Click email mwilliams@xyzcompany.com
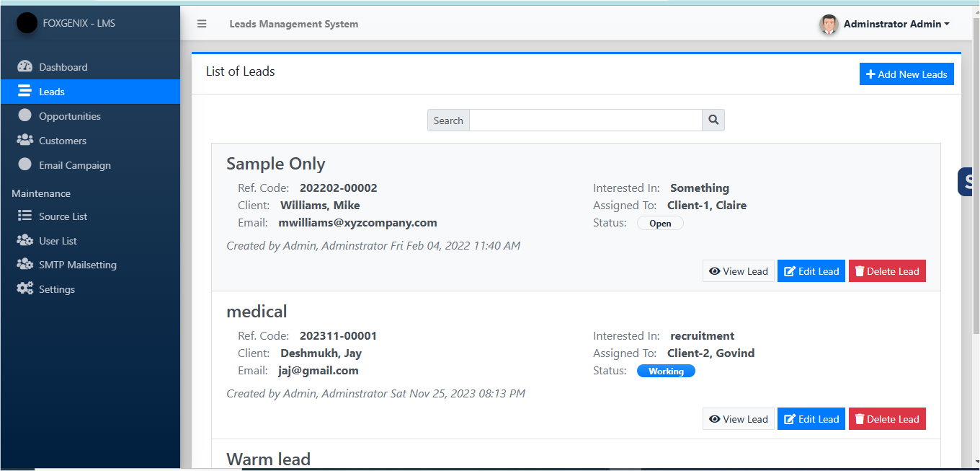 click(x=358, y=223)
